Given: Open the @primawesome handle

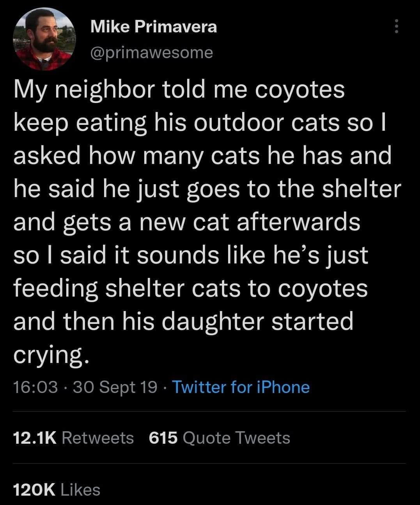Looking at the screenshot, I should [152, 52].
